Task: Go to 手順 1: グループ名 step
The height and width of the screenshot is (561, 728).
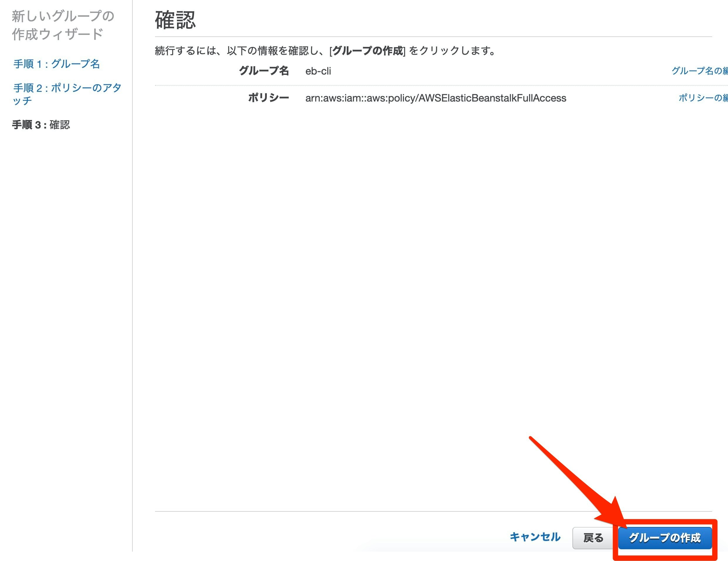Action: coord(56,64)
